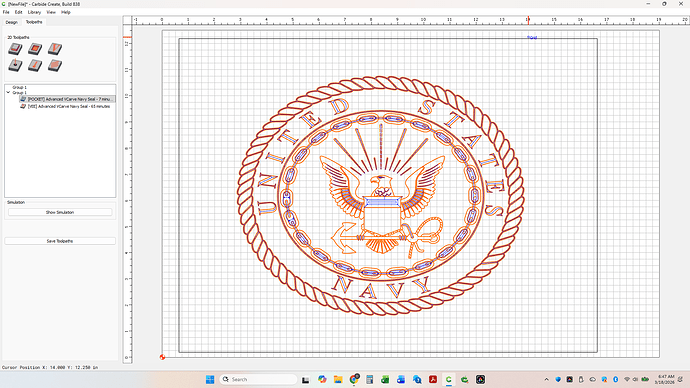
Task: Click the Simulation section label
Action: click(x=16, y=202)
